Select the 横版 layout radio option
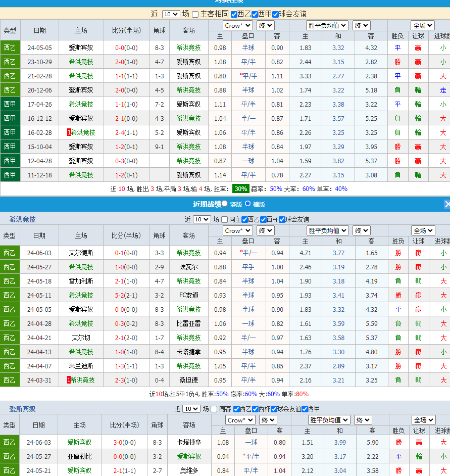 248,204
